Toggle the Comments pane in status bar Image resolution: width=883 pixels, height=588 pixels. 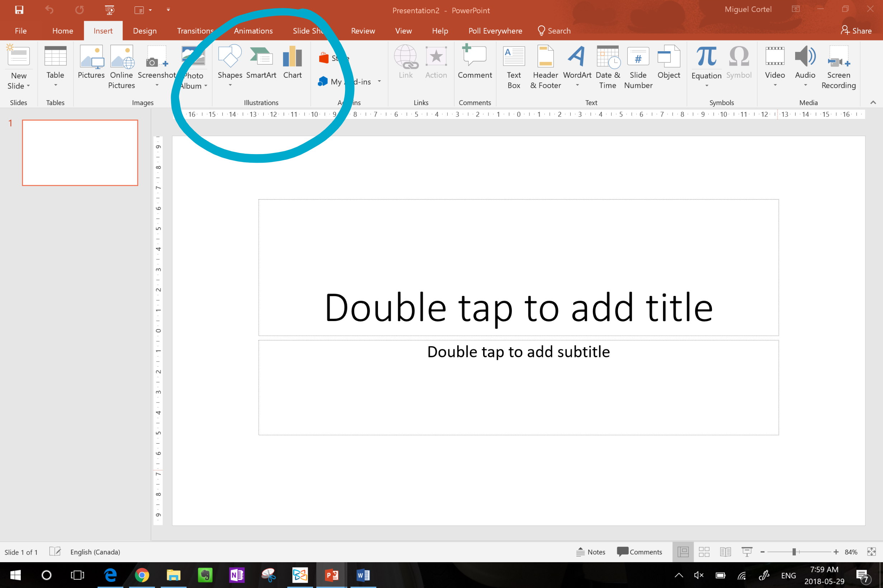click(x=639, y=552)
